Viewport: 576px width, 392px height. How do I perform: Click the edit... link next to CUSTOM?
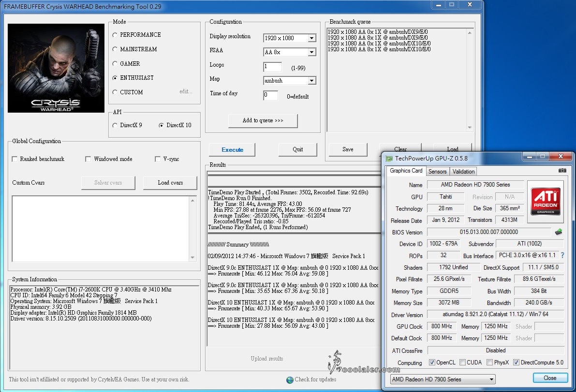click(186, 91)
